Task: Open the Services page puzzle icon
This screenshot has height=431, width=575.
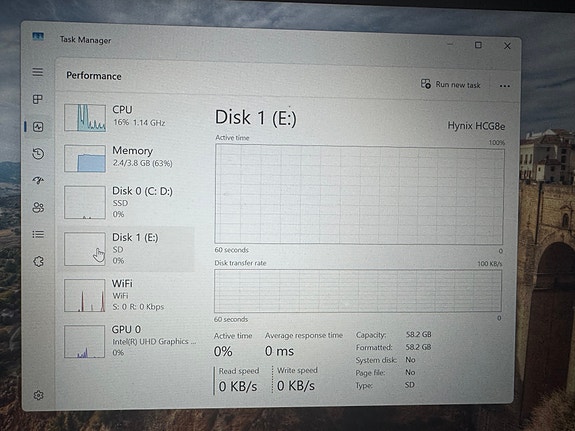Action: tap(39, 261)
